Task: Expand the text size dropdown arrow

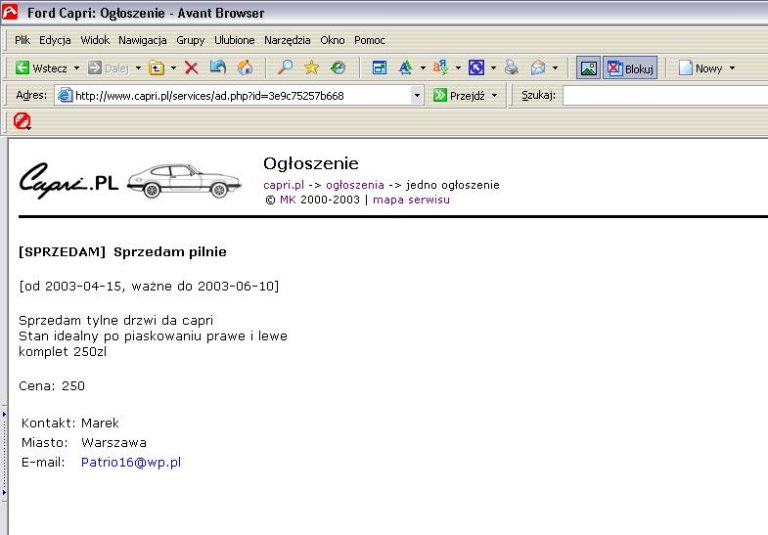Action: 423,68
